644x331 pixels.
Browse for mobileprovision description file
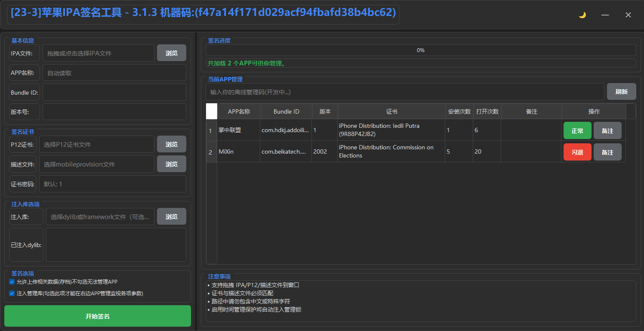(171, 164)
